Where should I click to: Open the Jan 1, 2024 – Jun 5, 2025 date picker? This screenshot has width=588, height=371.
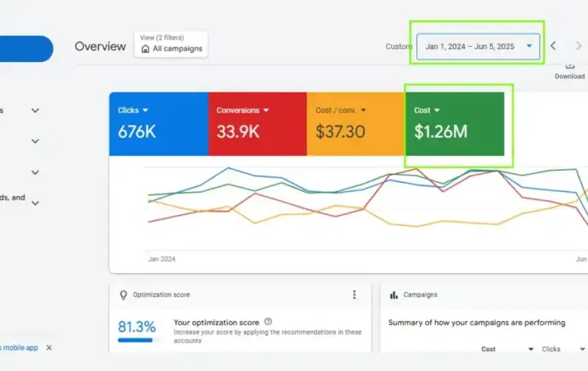(479, 47)
